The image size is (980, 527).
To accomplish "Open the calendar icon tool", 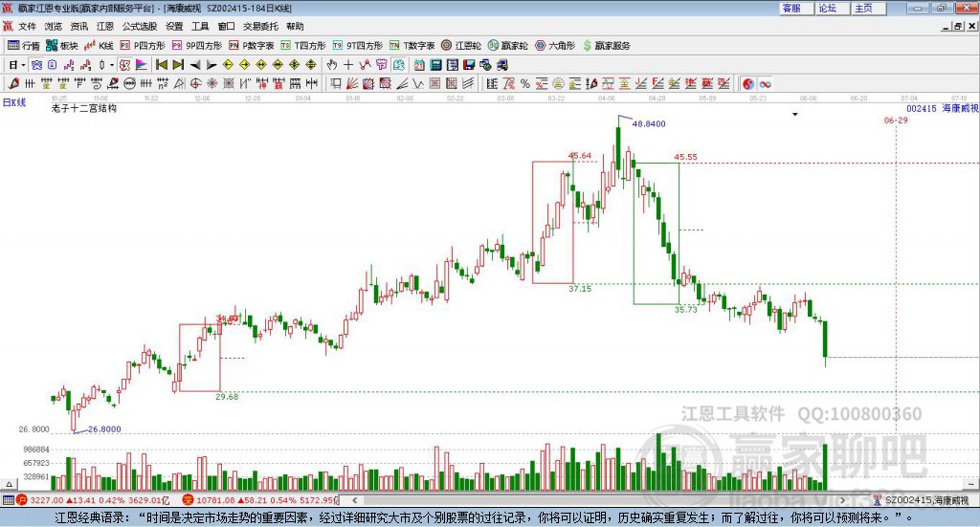I will coord(419,65).
